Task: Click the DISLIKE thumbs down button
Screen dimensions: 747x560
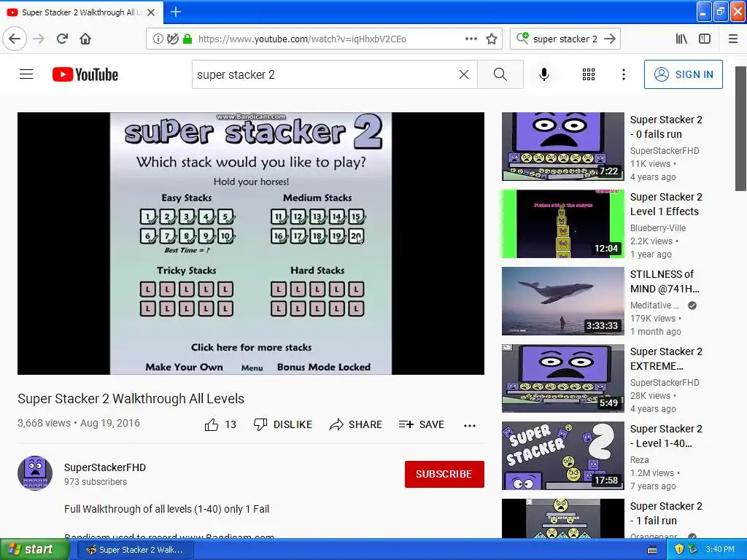Action: pos(283,424)
